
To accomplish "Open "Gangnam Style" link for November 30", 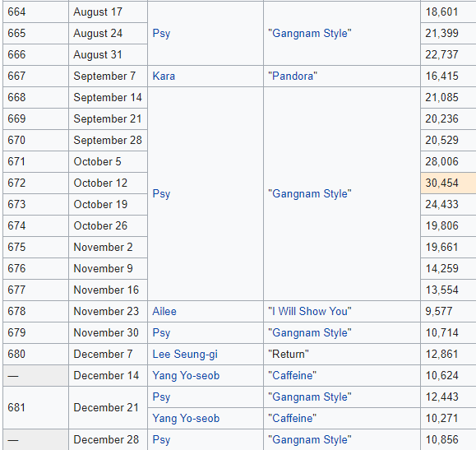I will coord(310,332).
